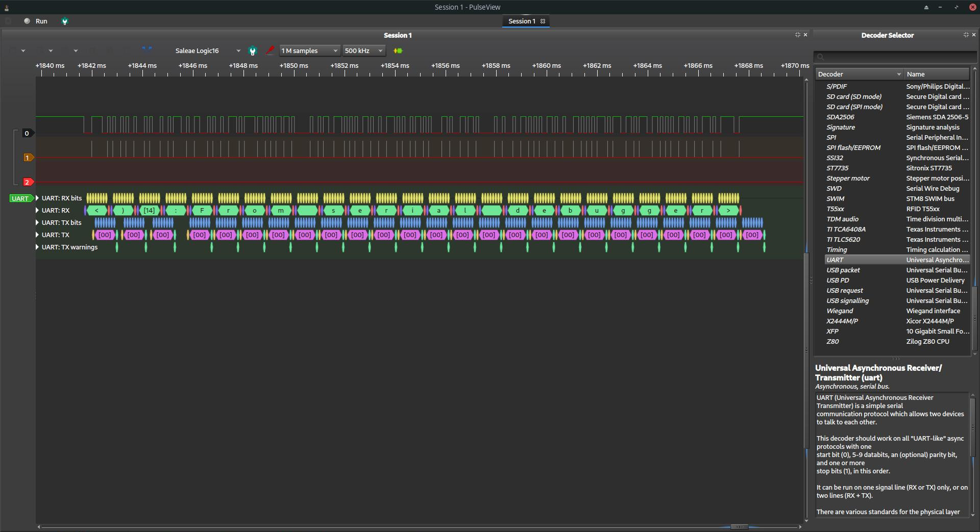Image resolution: width=980 pixels, height=532 pixels.
Task: Float the Decoder Selector panel
Action: (966, 35)
